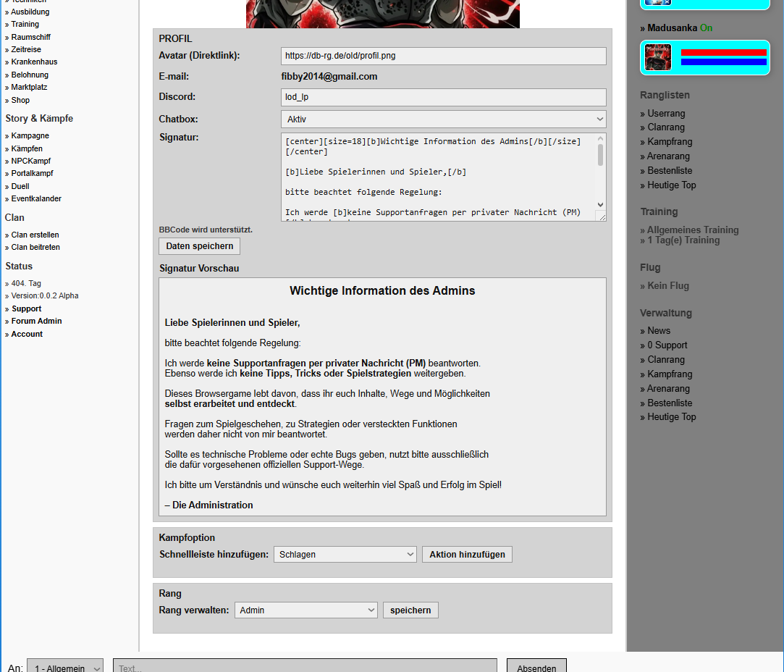784x672 pixels.
Task: Open 0 Support under Verwaltung
Action: tap(667, 345)
